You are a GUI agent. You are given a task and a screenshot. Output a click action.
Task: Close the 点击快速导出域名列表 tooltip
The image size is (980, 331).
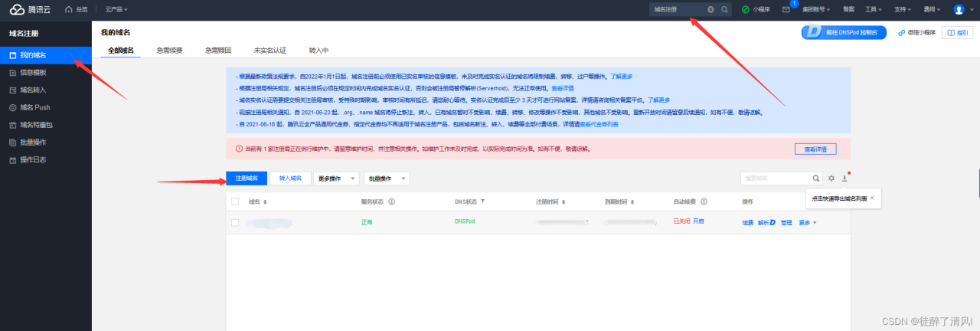tap(872, 198)
